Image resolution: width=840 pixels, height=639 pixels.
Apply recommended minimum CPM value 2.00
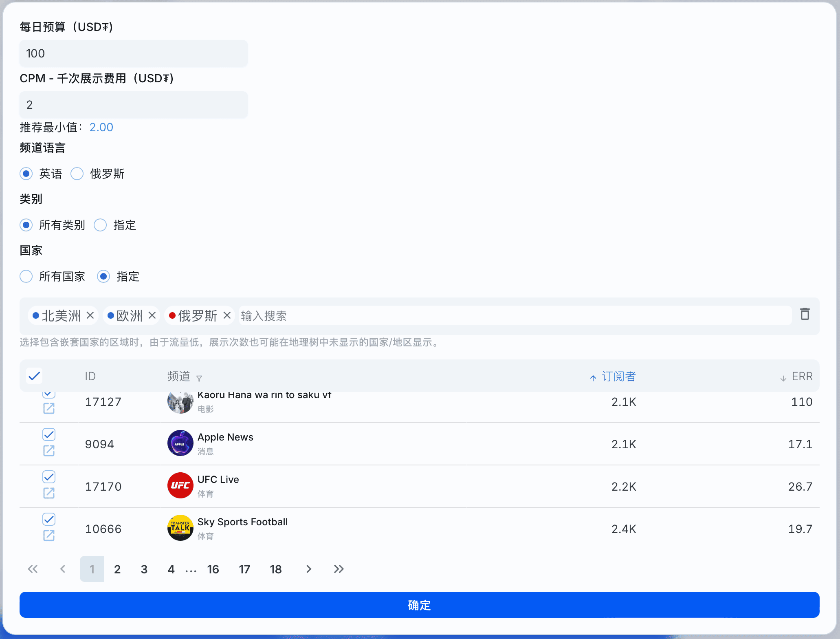101,127
